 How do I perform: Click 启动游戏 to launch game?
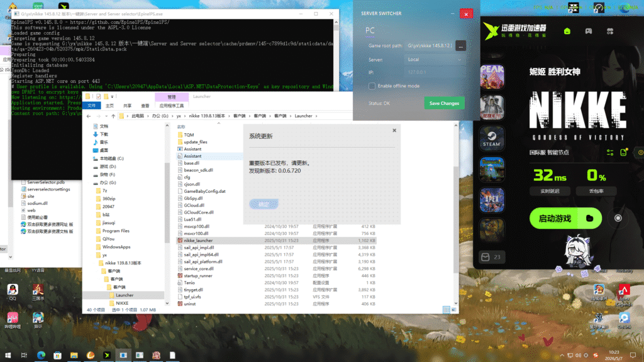coord(555,218)
